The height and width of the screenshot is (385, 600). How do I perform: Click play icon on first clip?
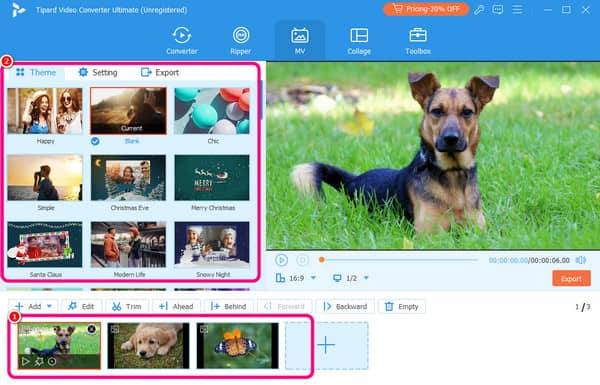[x=26, y=361]
